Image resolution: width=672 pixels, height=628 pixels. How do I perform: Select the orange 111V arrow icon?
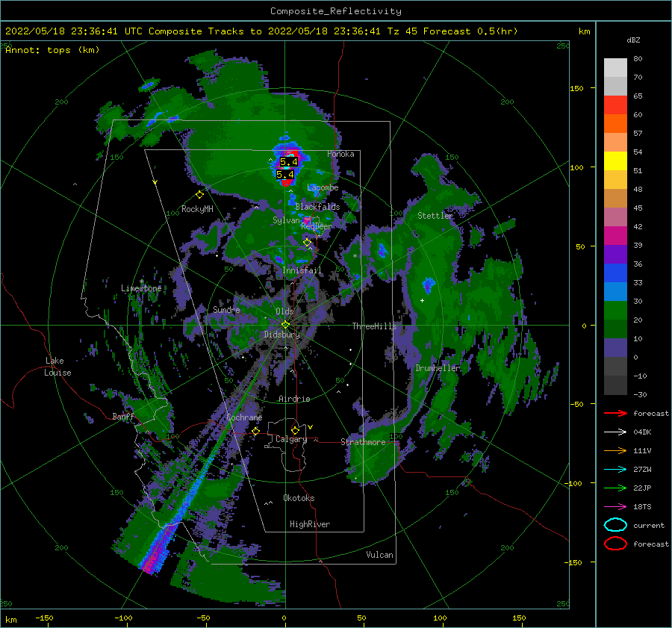coord(615,450)
